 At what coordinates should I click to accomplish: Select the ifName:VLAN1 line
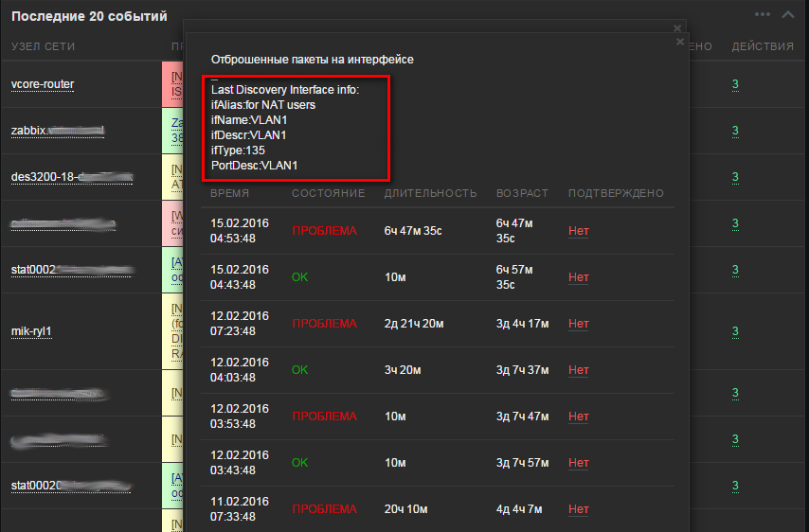pyautogui.click(x=249, y=120)
